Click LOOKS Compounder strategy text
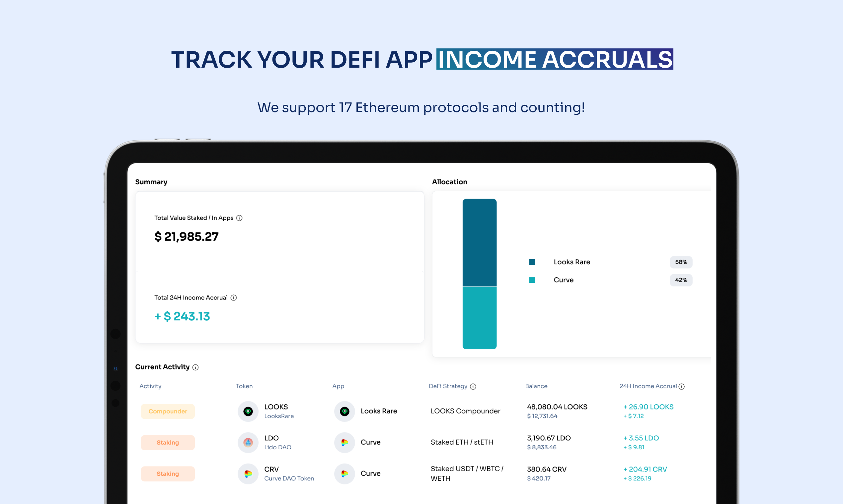Image resolution: width=843 pixels, height=504 pixels. coord(465,411)
